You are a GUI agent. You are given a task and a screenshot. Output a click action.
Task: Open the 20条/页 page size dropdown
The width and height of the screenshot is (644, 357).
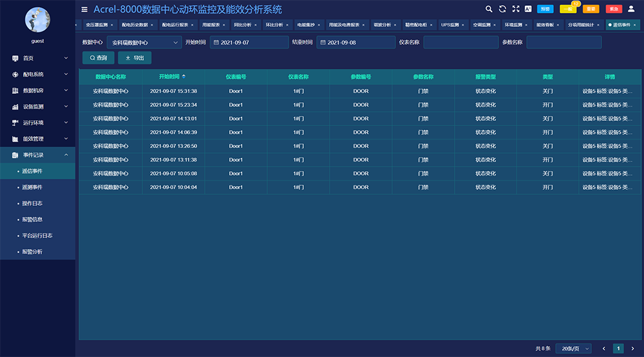click(x=573, y=349)
